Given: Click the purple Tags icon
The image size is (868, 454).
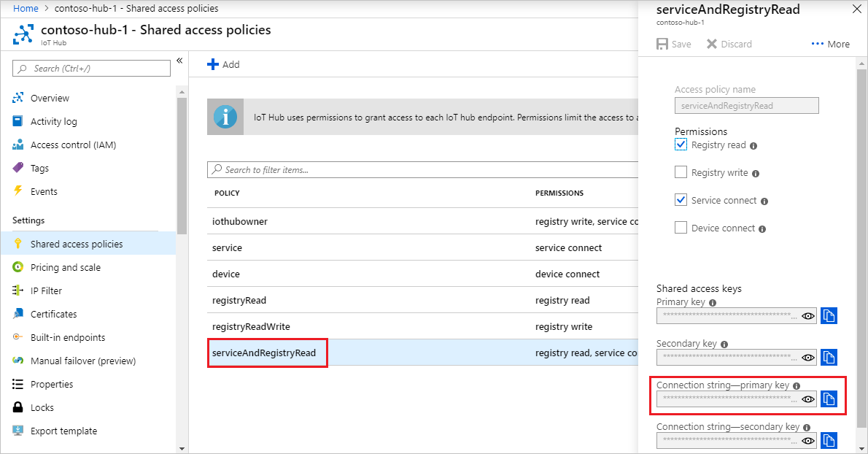Looking at the screenshot, I should coord(18,168).
